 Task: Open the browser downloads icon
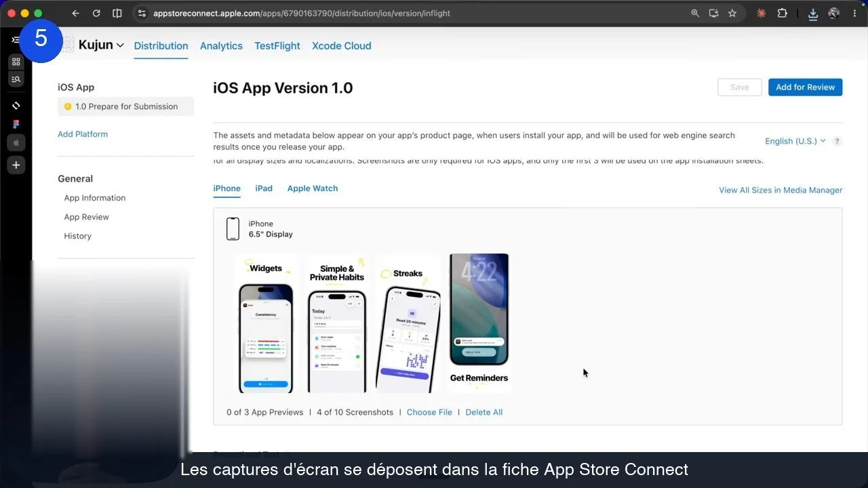[x=813, y=14]
